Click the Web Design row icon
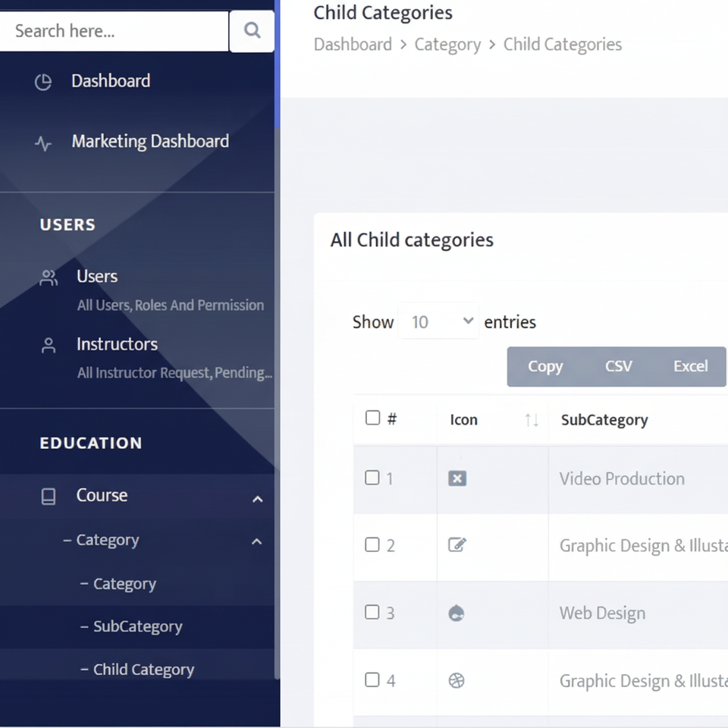Viewport: 728px width, 728px height. click(x=457, y=613)
